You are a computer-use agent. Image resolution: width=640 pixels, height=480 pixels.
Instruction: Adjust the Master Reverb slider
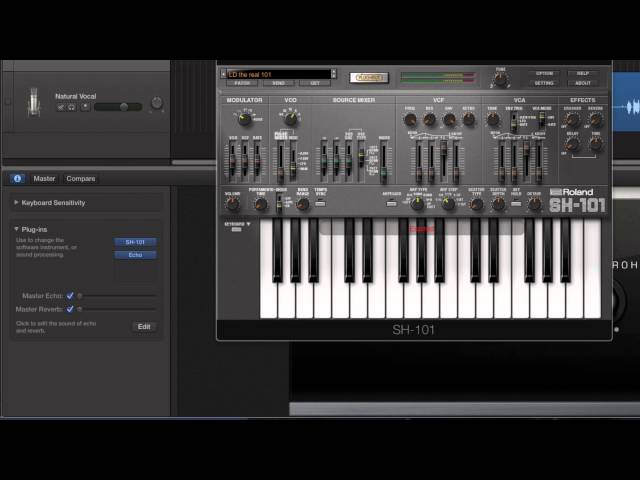pyautogui.click(x=117, y=309)
